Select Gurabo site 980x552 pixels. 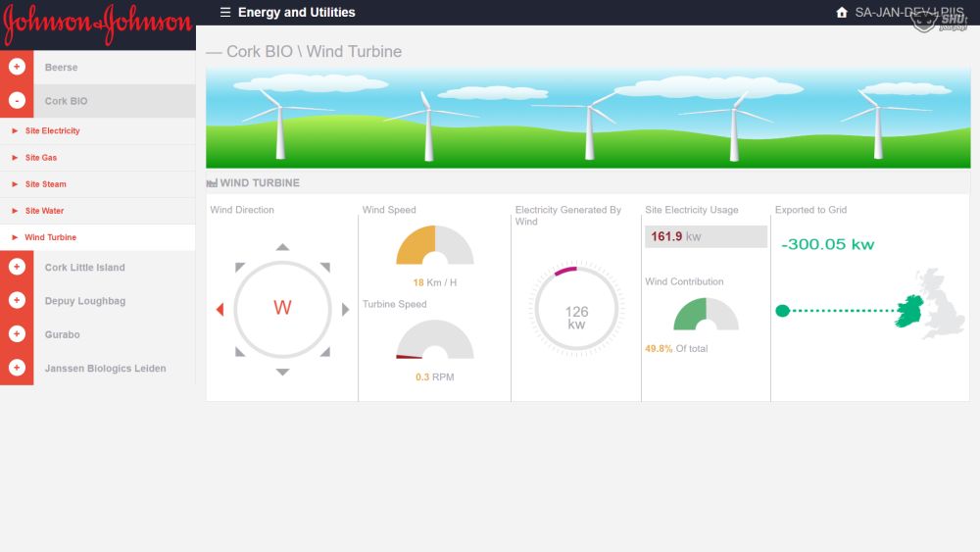(x=63, y=335)
